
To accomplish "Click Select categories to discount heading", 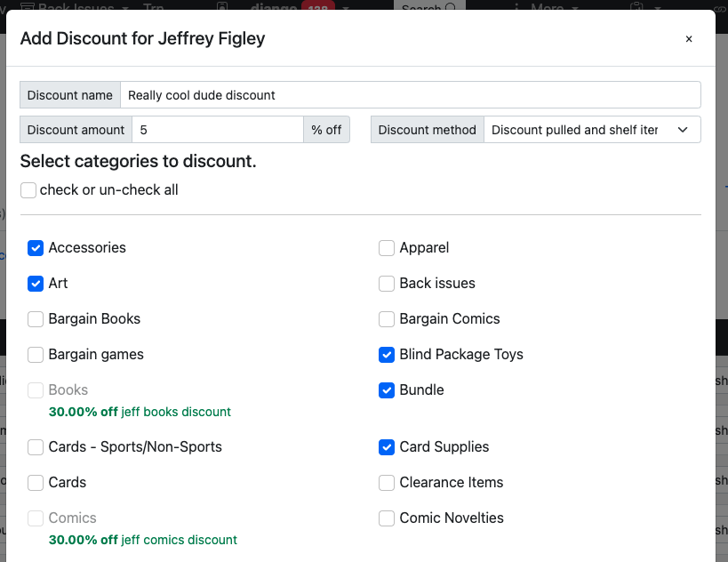I will pos(139,161).
